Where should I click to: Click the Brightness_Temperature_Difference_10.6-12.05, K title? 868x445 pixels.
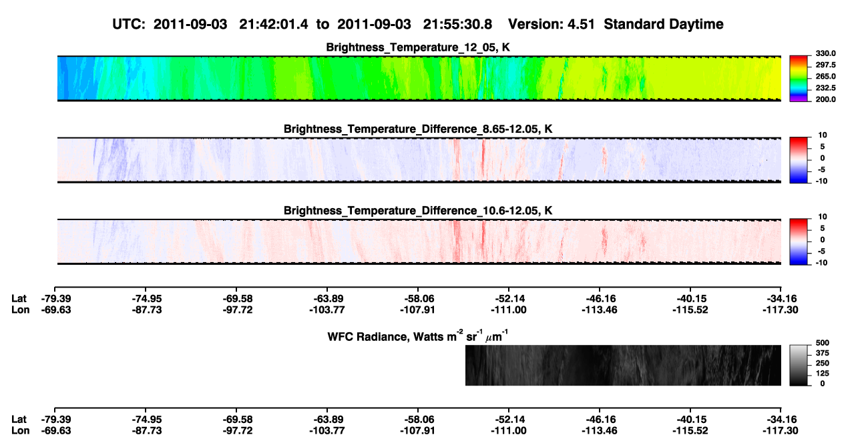pos(418,210)
